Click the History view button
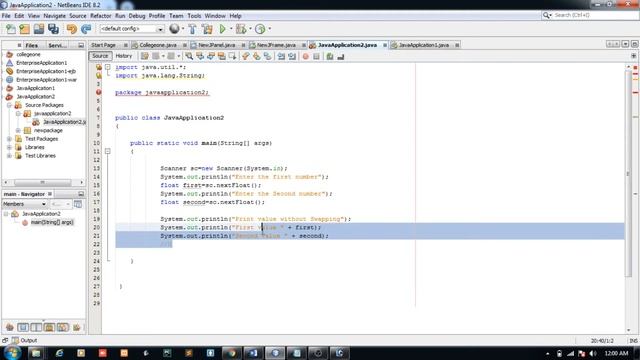The height and width of the screenshot is (360, 640). point(124,56)
